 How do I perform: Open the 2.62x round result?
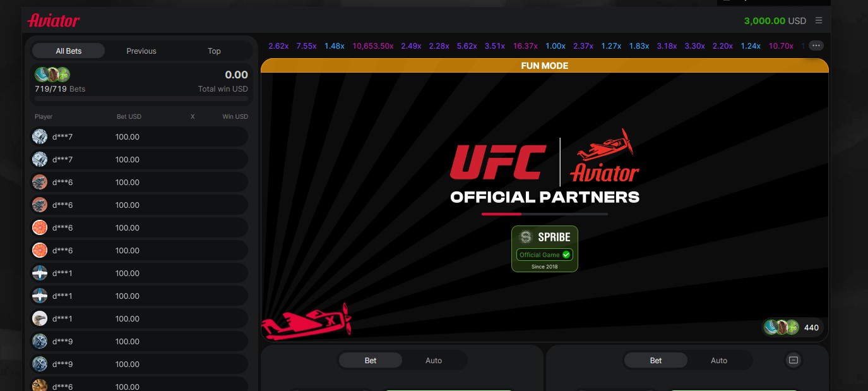pyautogui.click(x=278, y=46)
